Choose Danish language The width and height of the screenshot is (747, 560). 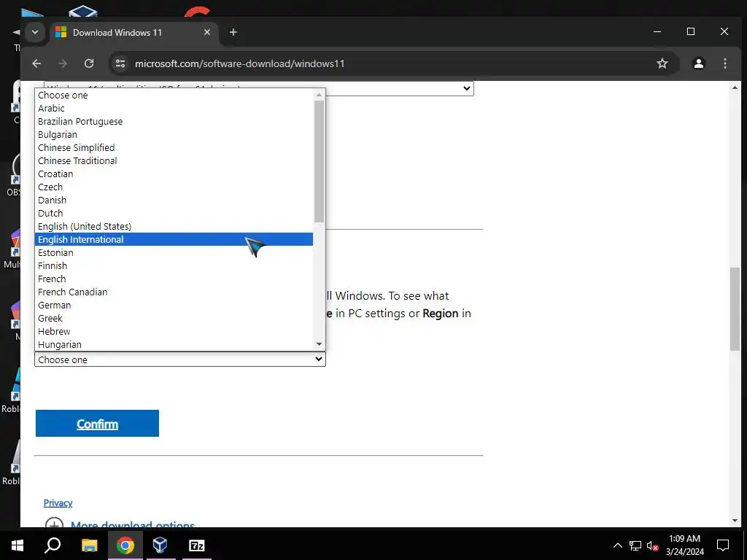[x=174, y=200]
